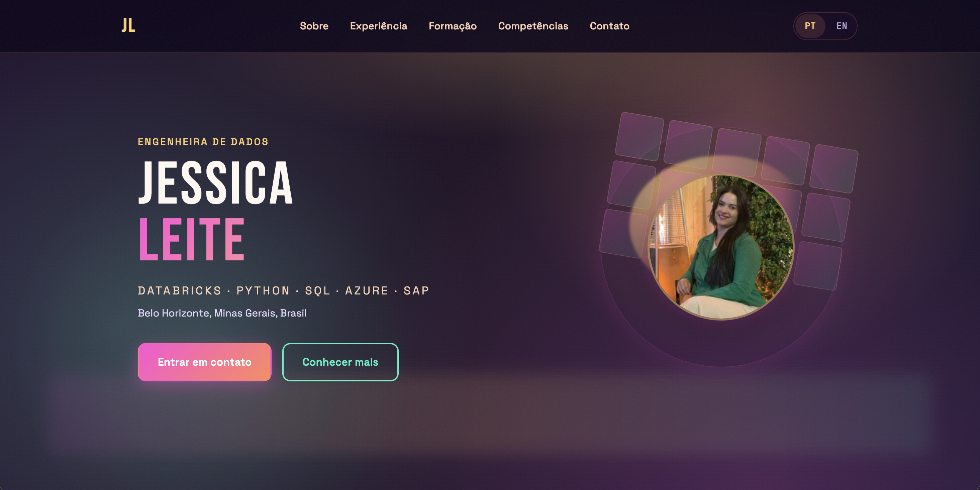The width and height of the screenshot is (980, 490).
Task: Click the DATABRICKS skill text
Action: click(x=180, y=290)
